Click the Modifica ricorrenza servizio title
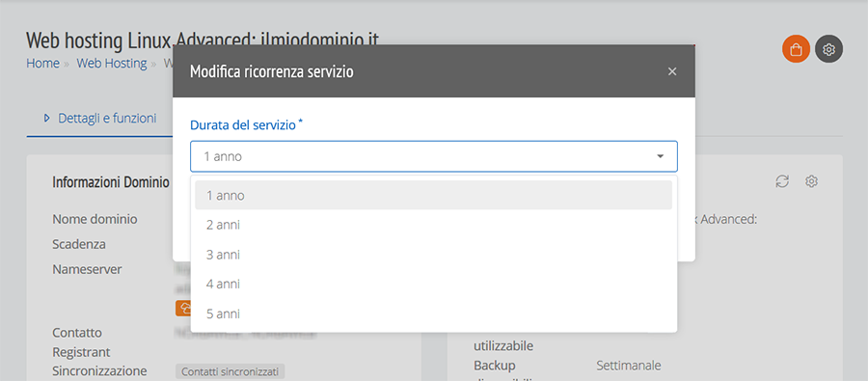This screenshot has height=381, width=868. tap(272, 71)
